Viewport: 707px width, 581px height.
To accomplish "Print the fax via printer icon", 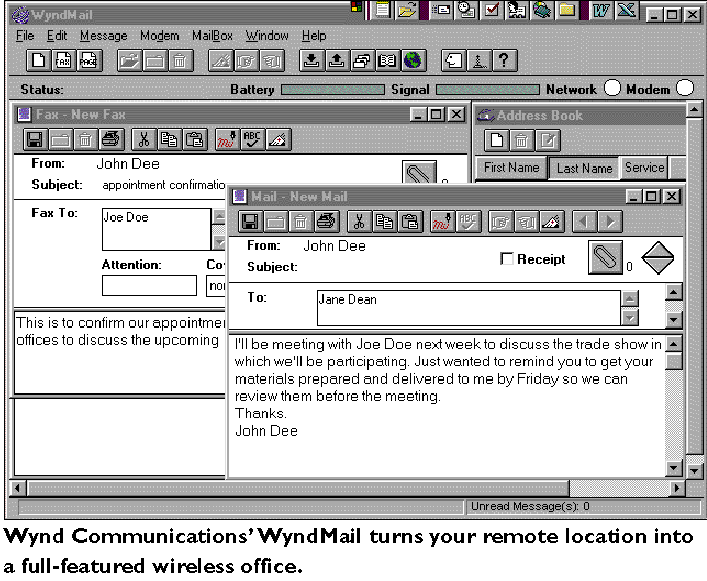I will coord(111,139).
